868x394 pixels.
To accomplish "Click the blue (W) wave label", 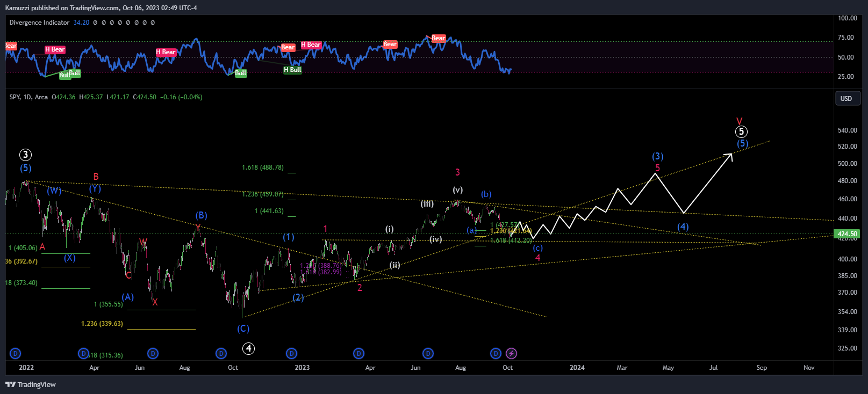I will click(54, 191).
